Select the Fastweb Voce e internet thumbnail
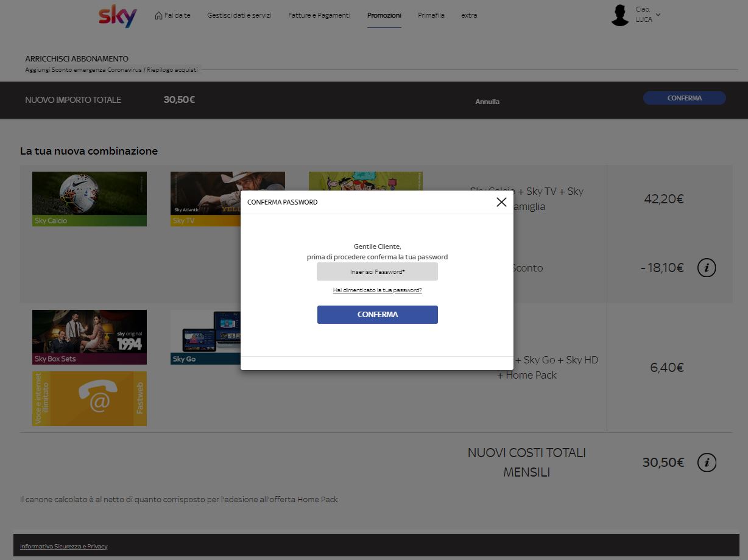 (x=90, y=399)
